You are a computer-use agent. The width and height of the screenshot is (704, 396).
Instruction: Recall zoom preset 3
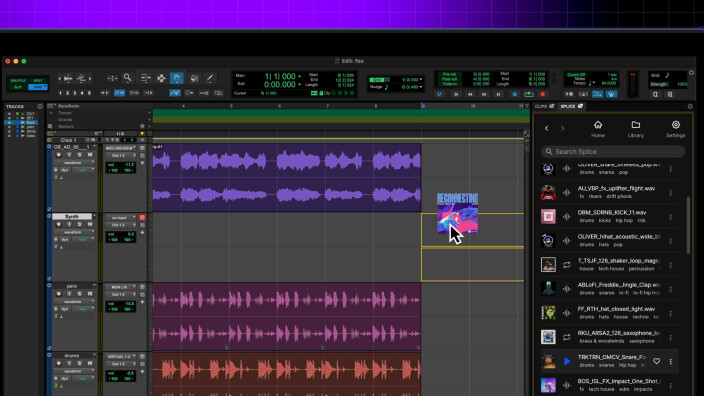coord(75,93)
